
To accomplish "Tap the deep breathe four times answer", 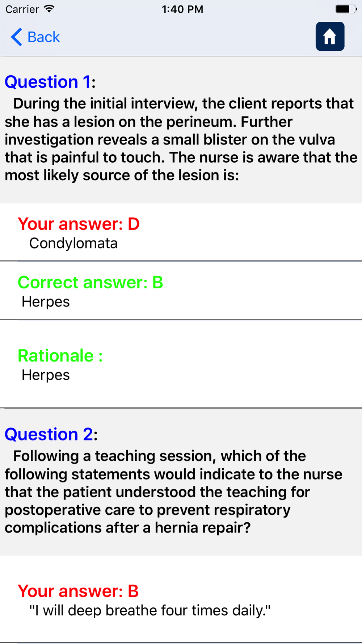I will pos(150,611).
